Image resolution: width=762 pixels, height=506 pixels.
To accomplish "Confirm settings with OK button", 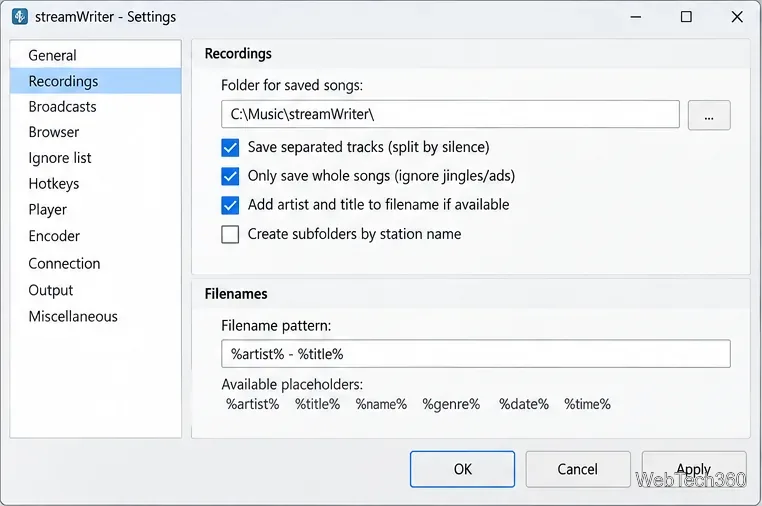I will click(x=462, y=469).
